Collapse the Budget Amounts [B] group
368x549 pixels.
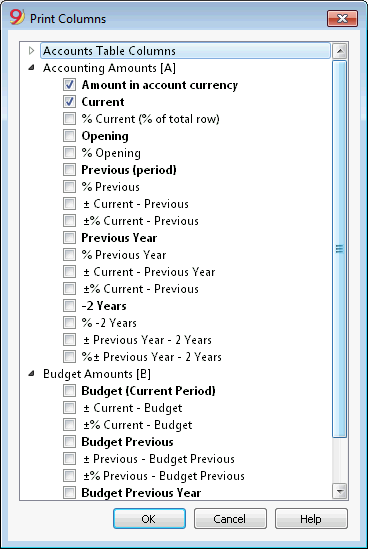pos(32,374)
